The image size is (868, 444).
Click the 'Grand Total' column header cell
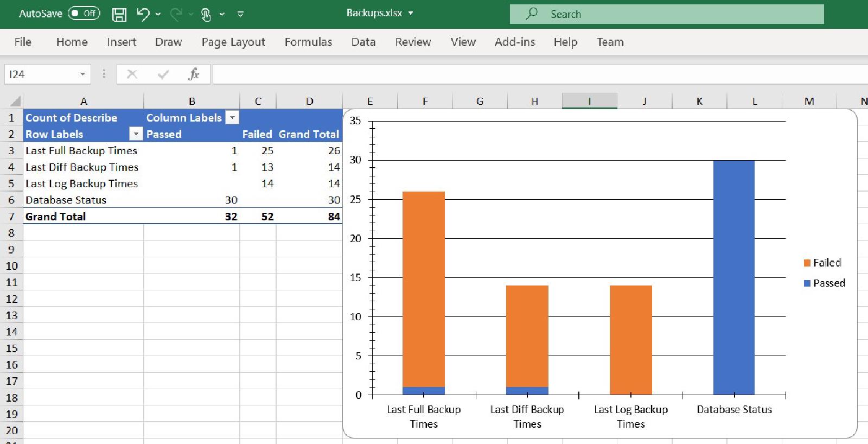point(309,134)
